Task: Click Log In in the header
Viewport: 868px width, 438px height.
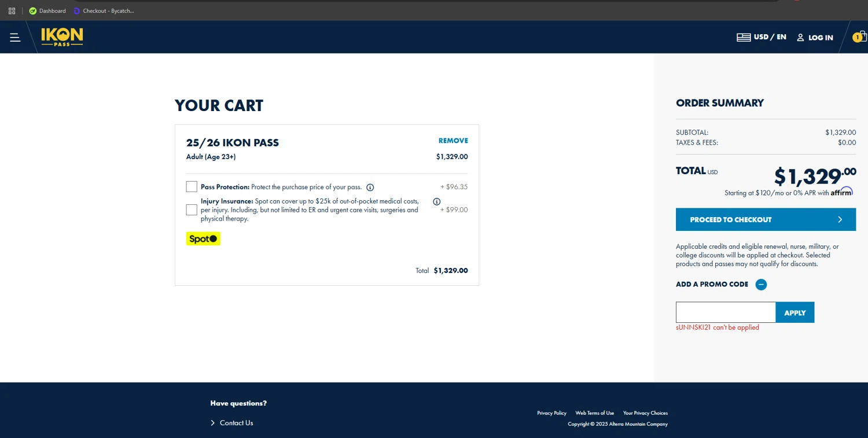Action: click(821, 38)
